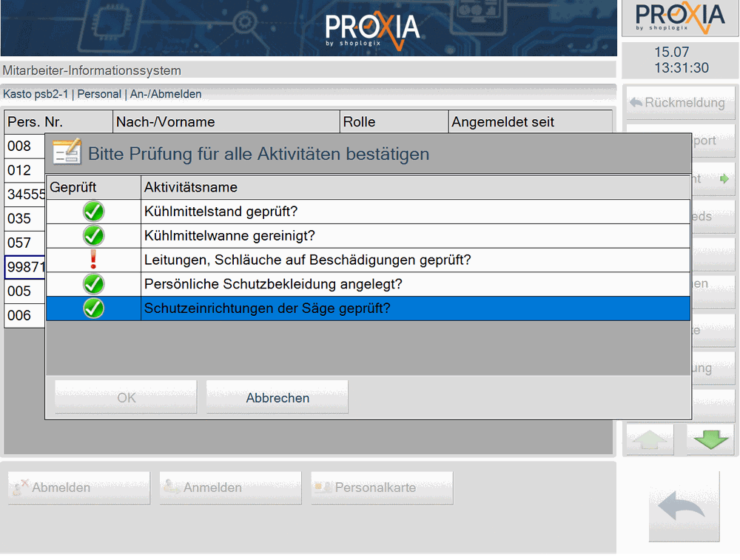The image size is (740, 560).
Task: Click the notepad icon in the dialog title
Action: pos(67,152)
